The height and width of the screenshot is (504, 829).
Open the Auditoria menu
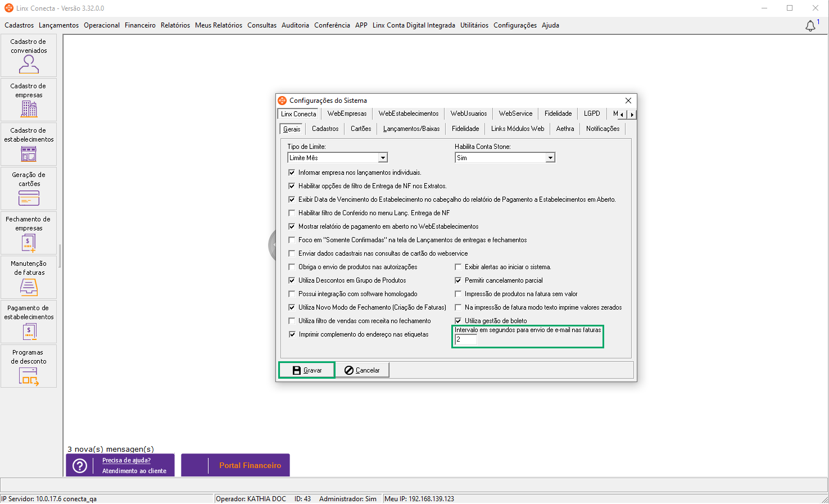(x=295, y=25)
